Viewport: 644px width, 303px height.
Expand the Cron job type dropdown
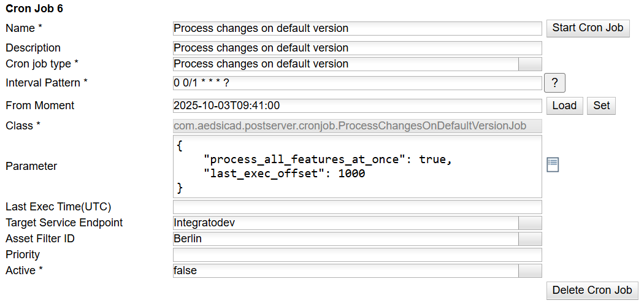(x=530, y=64)
